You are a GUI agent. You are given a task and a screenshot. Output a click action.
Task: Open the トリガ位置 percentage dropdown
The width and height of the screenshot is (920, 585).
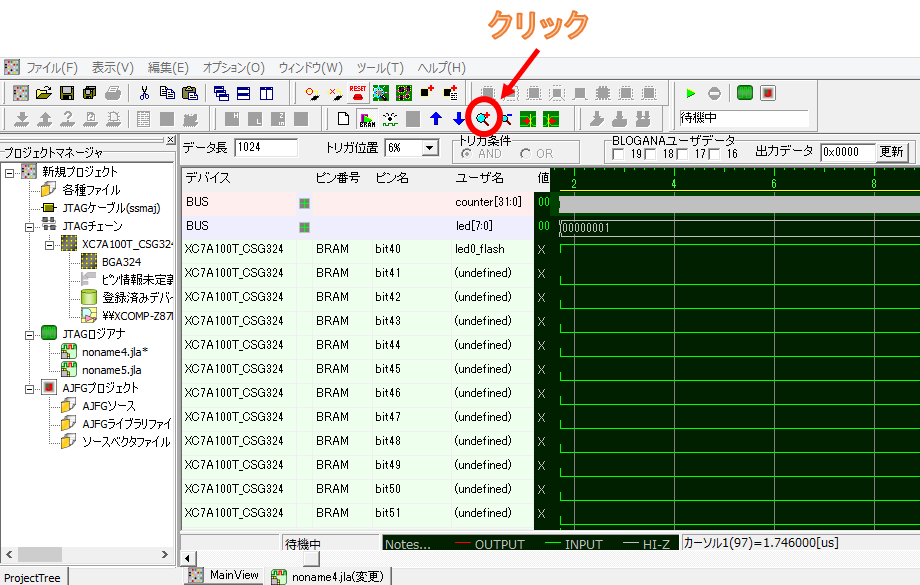430,148
